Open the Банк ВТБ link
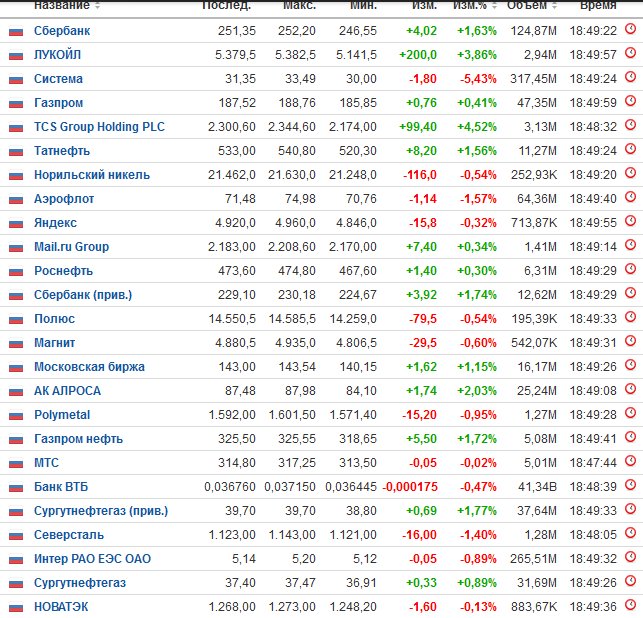 pos(61,486)
